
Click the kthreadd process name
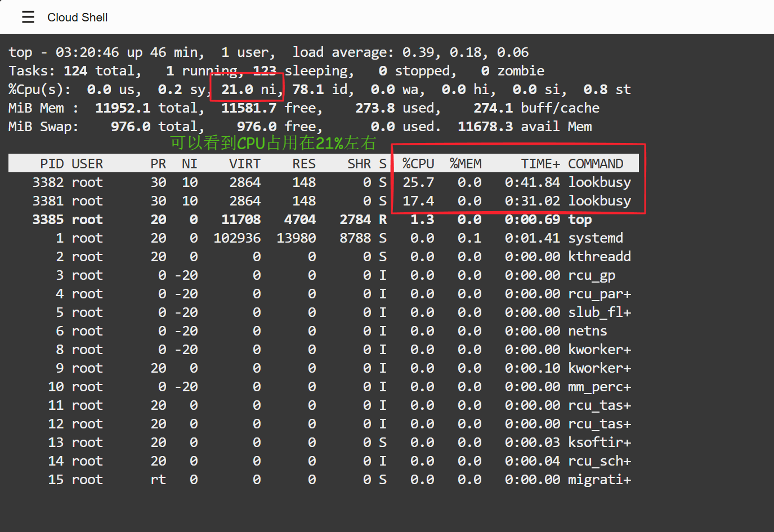point(599,257)
